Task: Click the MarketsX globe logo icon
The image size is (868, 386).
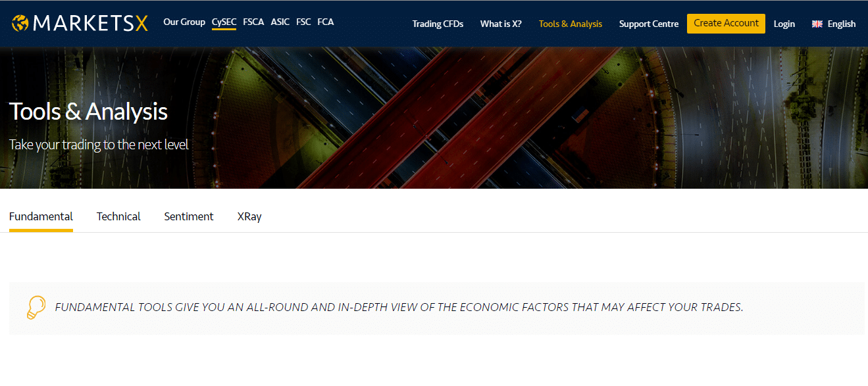Action: pyautogui.click(x=20, y=24)
